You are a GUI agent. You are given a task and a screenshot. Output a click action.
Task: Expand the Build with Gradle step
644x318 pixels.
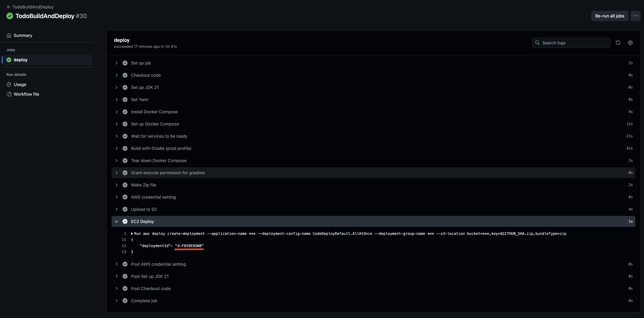coord(116,149)
